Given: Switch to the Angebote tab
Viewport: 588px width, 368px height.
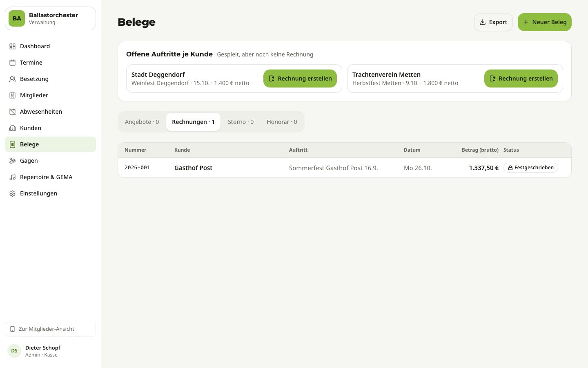Looking at the screenshot, I should click(142, 122).
